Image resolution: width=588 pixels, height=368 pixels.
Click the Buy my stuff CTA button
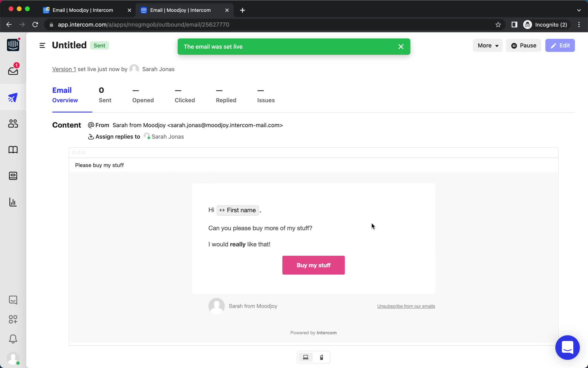point(313,265)
